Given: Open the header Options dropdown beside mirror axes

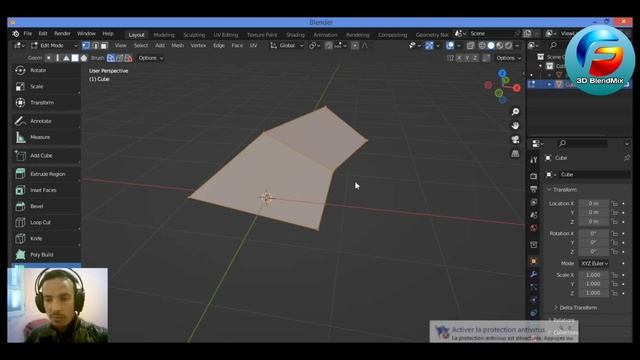Looking at the screenshot, I should pos(509,58).
